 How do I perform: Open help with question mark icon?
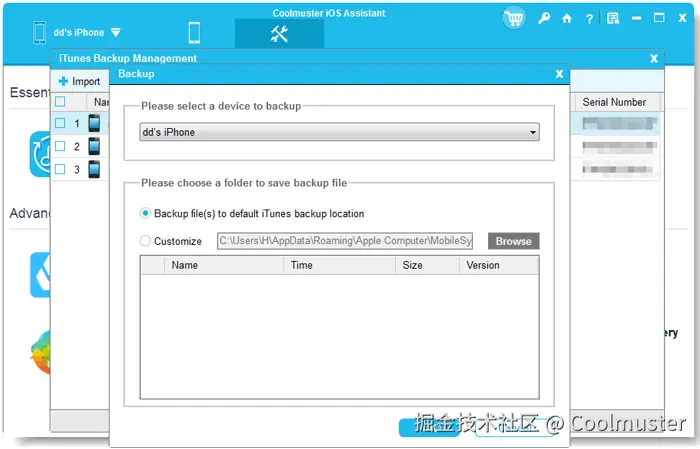pyautogui.click(x=589, y=19)
